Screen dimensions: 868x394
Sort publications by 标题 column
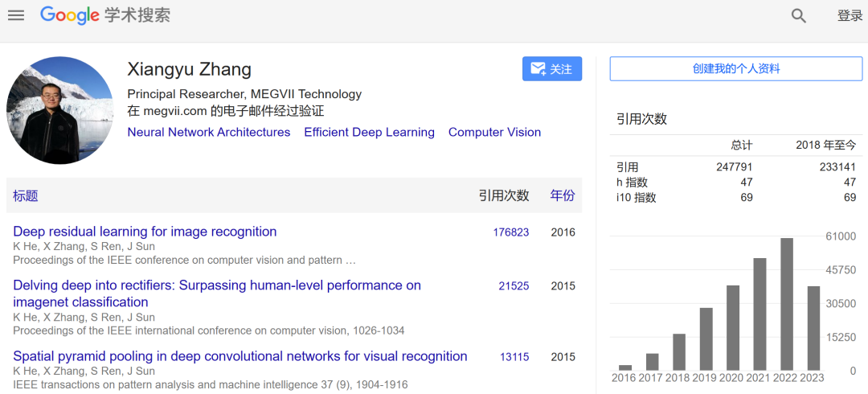click(x=26, y=195)
